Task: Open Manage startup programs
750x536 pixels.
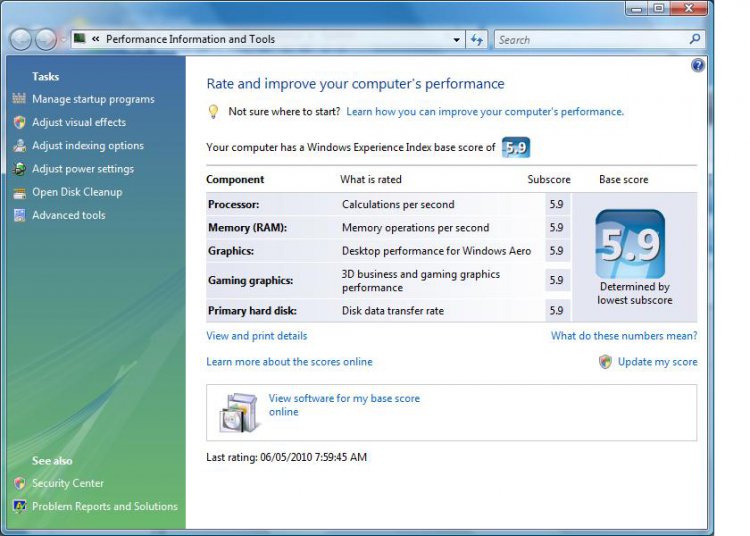Action: [x=93, y=99]
